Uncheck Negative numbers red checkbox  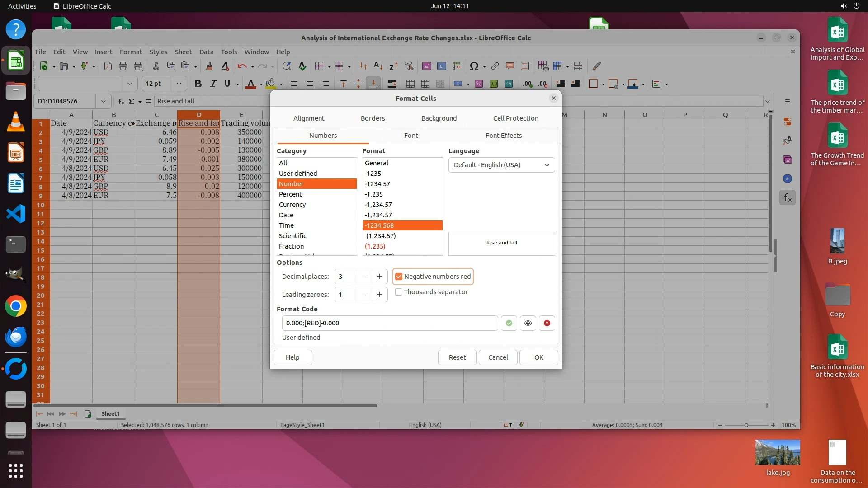(399, 277)
